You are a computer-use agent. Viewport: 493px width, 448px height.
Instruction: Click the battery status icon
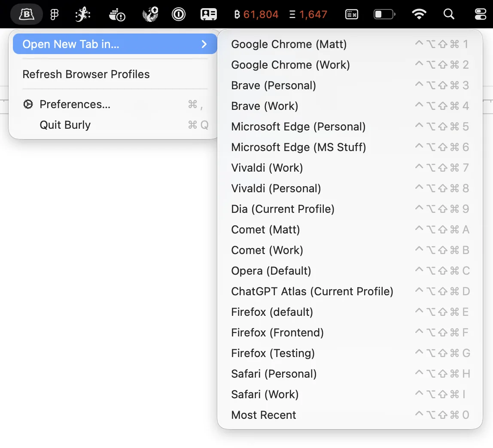(x=384, y=14)
